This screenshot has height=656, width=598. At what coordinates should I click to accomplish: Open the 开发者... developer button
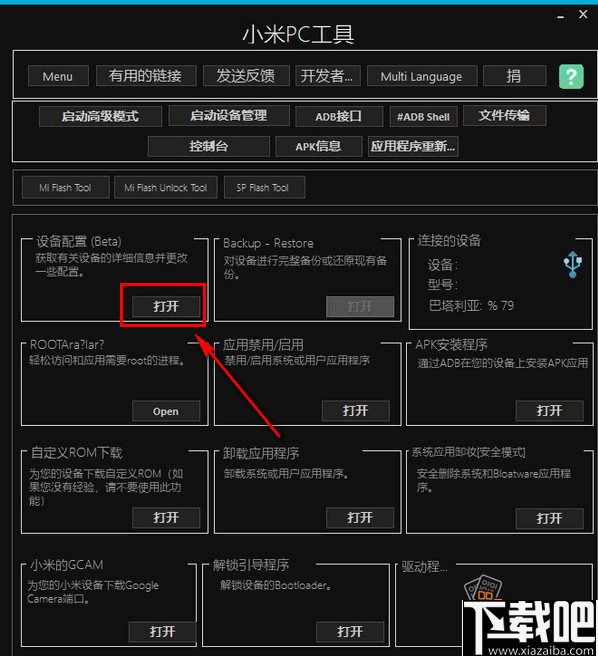click(x=327, y=76)
